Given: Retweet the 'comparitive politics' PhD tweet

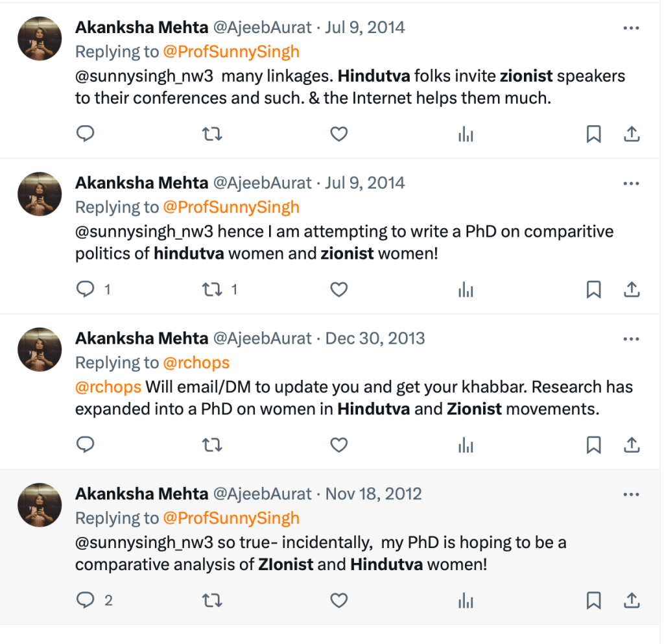Looking at the screenshot, I should point(212,289).
